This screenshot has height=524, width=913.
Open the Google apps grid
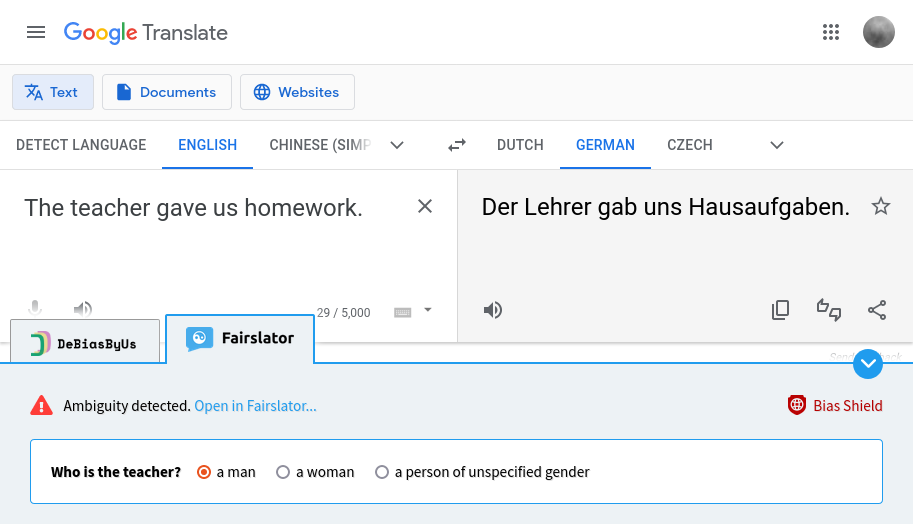(x=831, y=32)
